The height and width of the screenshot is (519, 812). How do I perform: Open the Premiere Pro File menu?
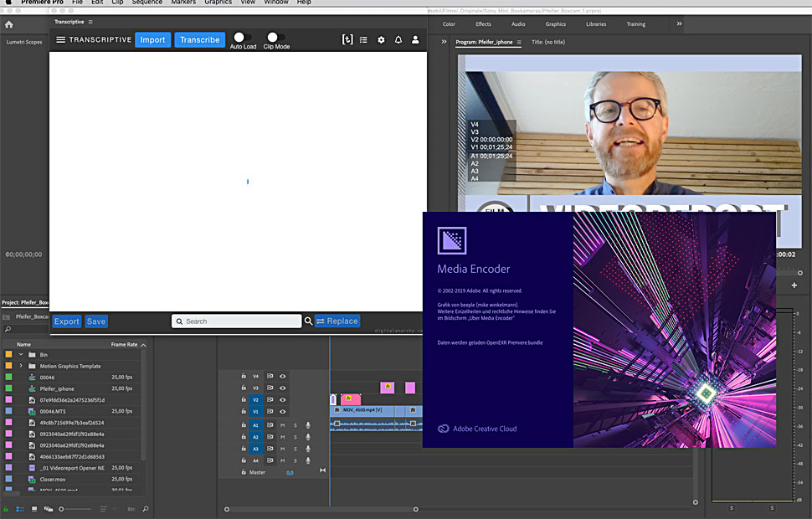pos(77,3)
